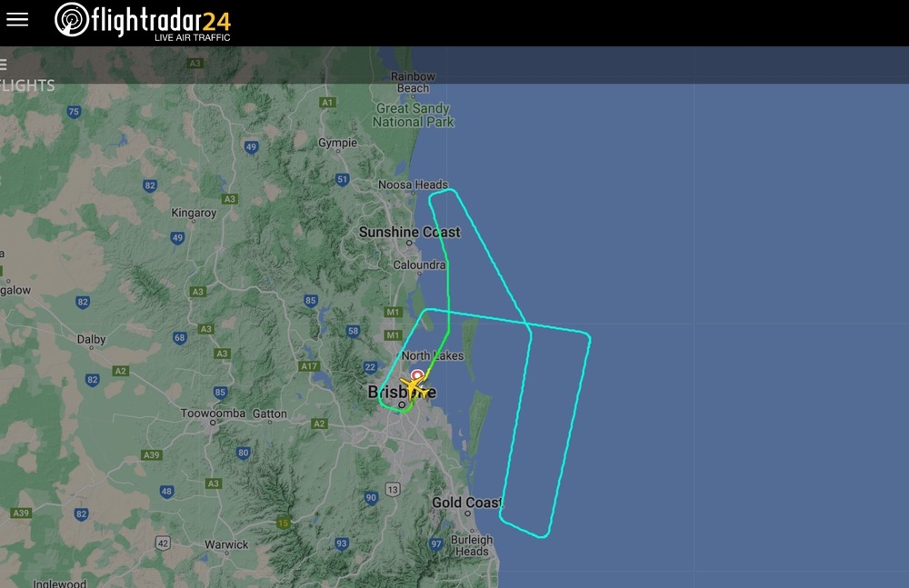Click the Noosa Heads label on the map
909x588 pixels.
coord(413,184)
